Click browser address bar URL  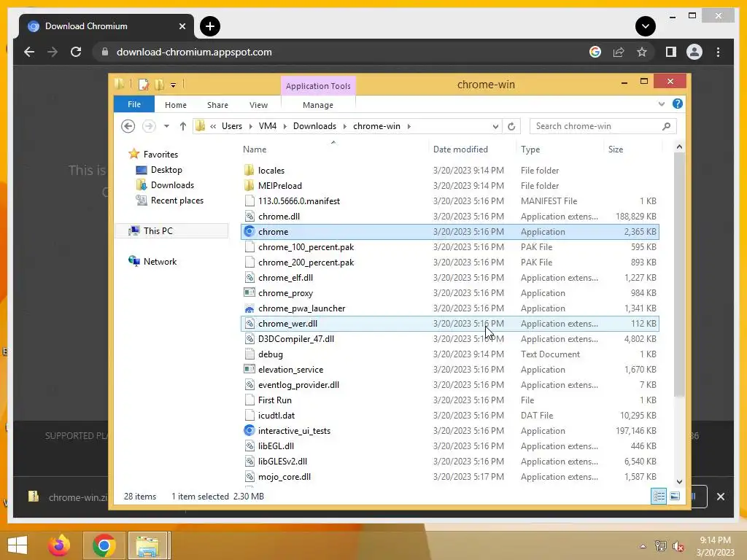[x=194, y=52]
